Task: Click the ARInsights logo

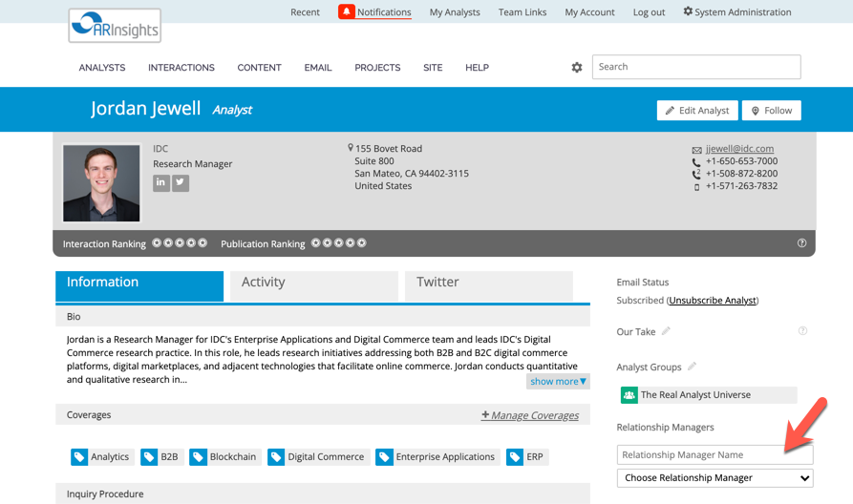Action: point(115,26)
